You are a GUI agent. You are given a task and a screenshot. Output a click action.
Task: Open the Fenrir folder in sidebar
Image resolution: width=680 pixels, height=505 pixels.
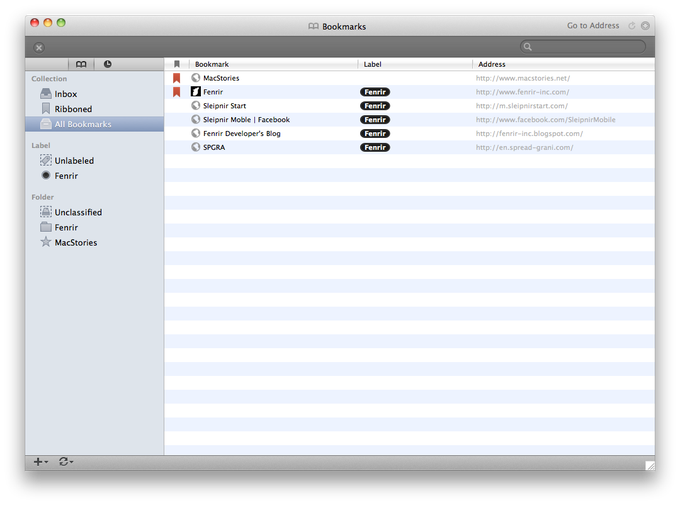[95, 227]
